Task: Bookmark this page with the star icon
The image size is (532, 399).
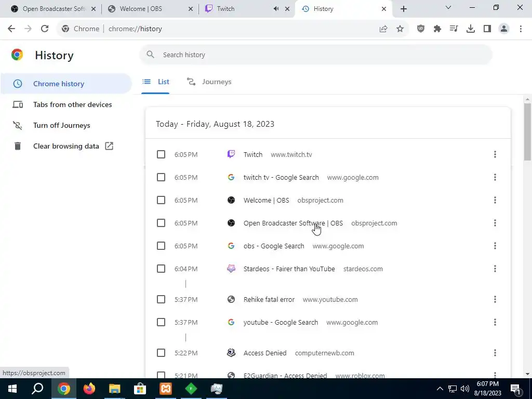Action: click(400, 29)
